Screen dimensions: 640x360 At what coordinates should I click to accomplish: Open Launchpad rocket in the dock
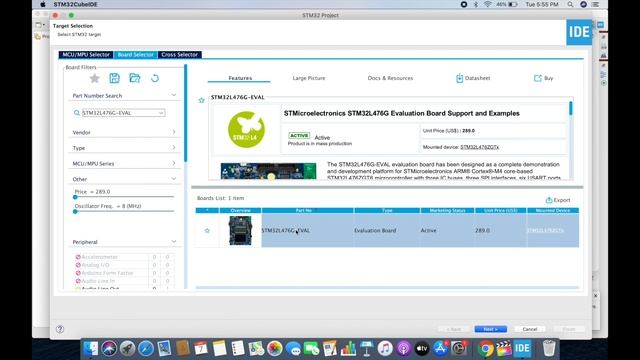tap(127, 349)
